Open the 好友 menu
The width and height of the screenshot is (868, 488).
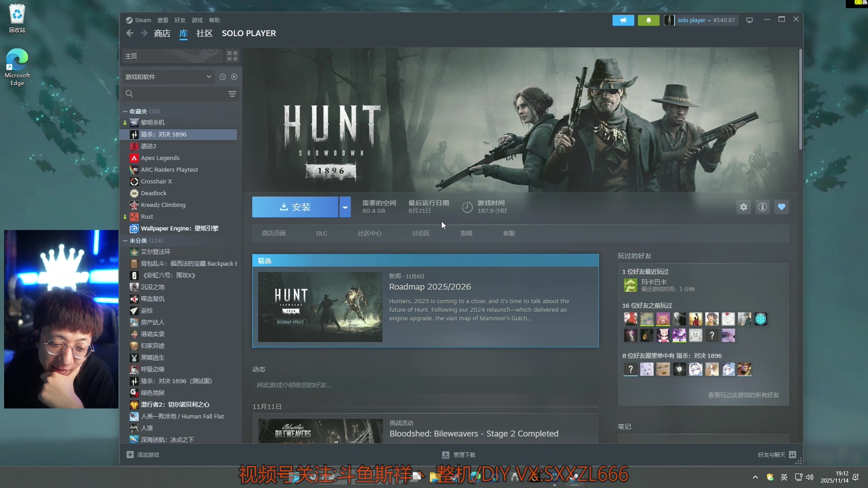[180, 20]
